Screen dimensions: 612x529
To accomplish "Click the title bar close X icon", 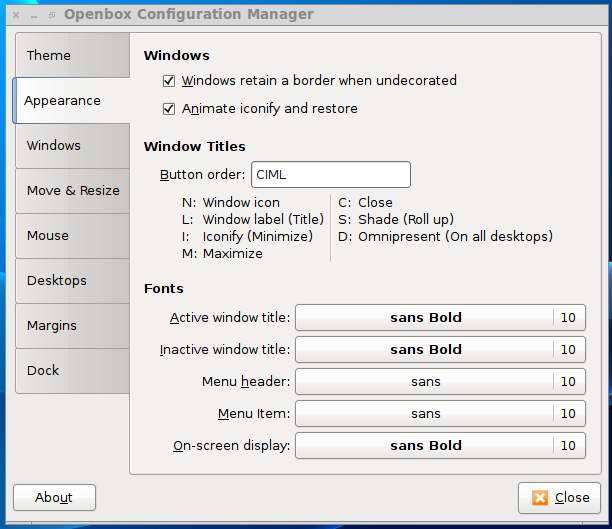I will pyautogui.click(x=16, y=15).
